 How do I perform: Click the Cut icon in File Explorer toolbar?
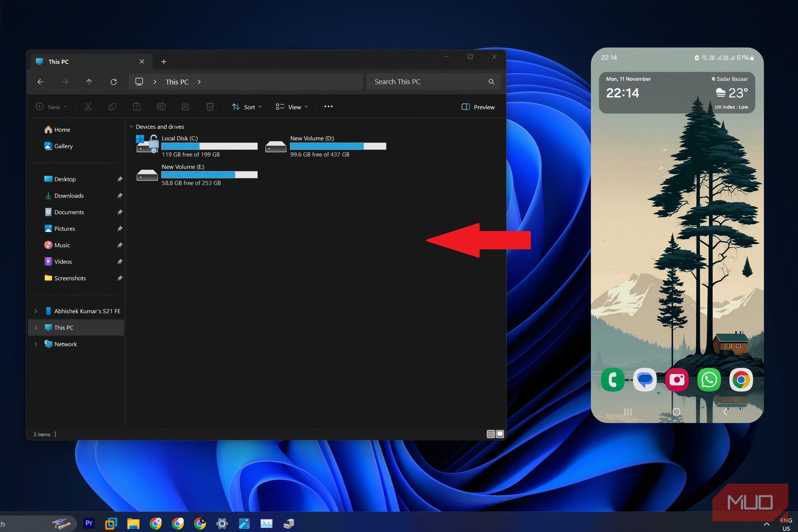(88, 107)
